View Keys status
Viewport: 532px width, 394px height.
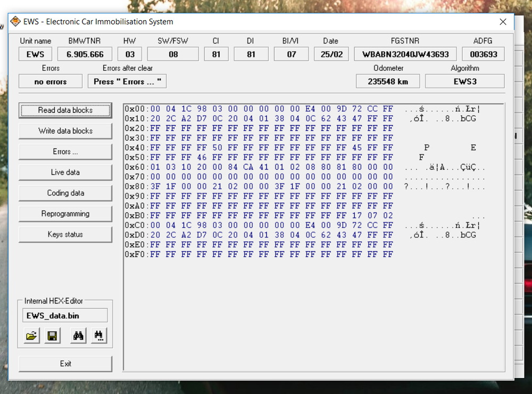pos(65,235)
